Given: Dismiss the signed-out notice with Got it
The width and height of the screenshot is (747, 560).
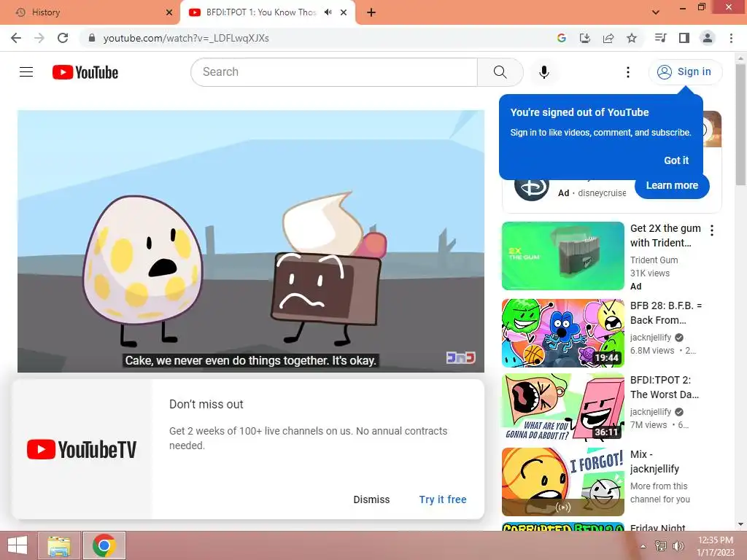Looking at the screenshot, I should point(676,160).
